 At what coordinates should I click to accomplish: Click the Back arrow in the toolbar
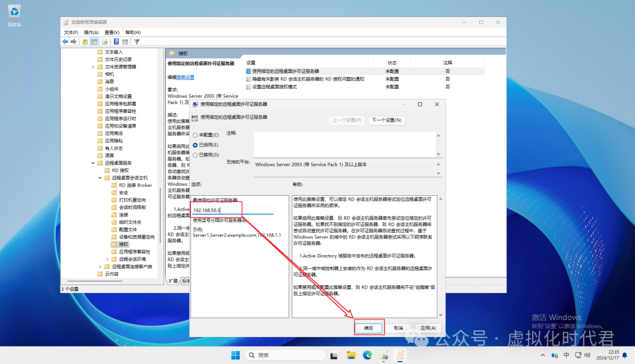pos(65,42)
